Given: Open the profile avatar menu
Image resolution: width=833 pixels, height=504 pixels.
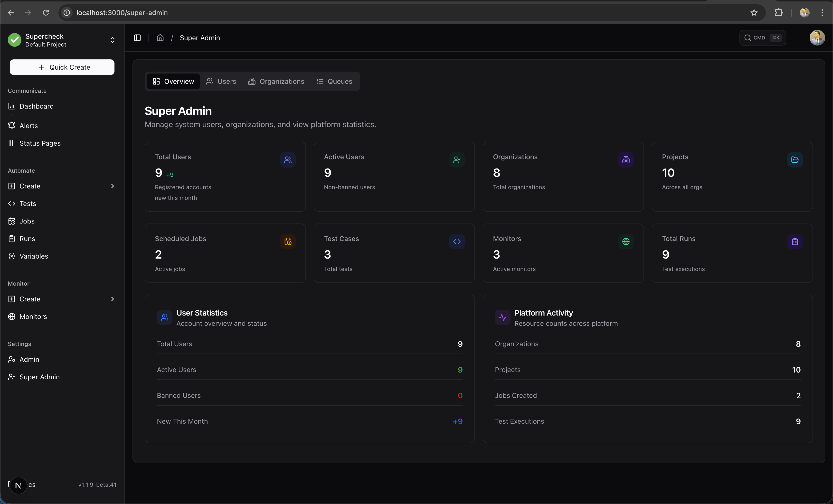Looking at the screenshot, I should point(817,37).
